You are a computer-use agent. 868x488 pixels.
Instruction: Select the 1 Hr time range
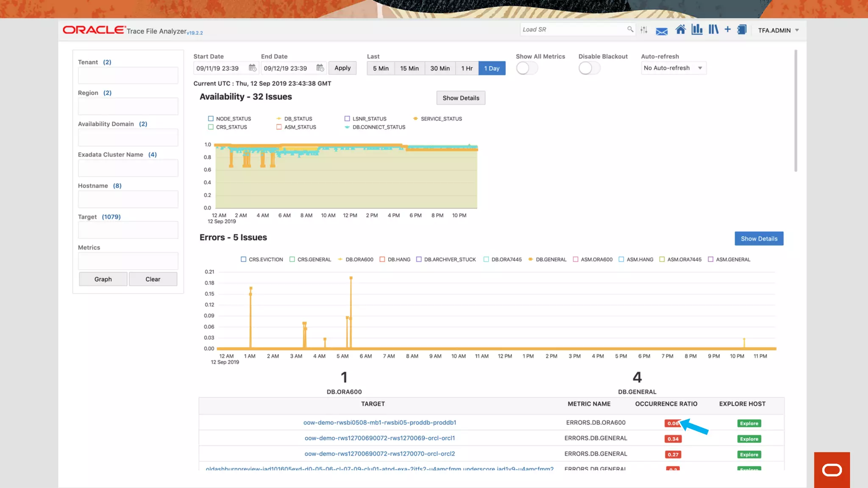coord(467,68)
